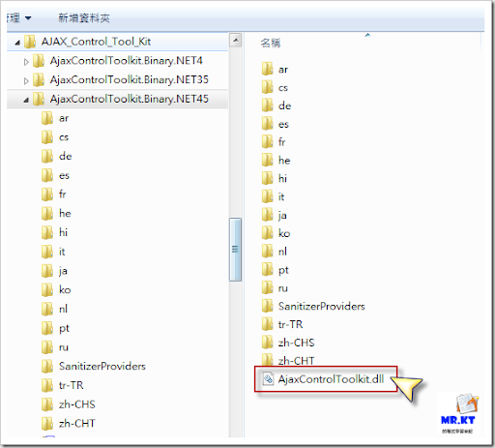495x448 pixels.
Task: Select the AJAX_Control_Tool_Kit folder icon in tree
Action: (30, 42)
